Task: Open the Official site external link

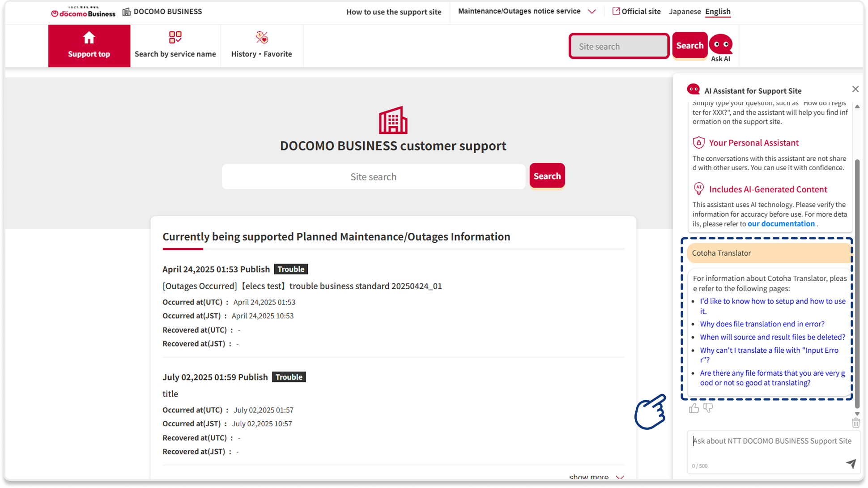Action: click(x=636, y=12)
